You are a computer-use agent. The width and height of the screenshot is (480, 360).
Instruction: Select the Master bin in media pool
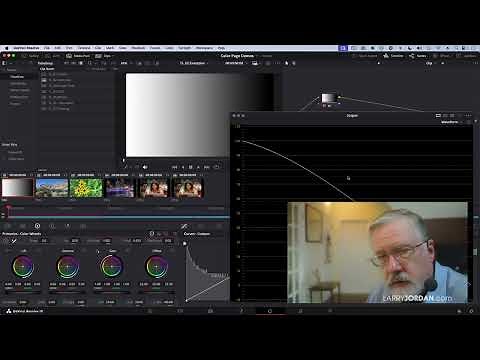[12, 70]
